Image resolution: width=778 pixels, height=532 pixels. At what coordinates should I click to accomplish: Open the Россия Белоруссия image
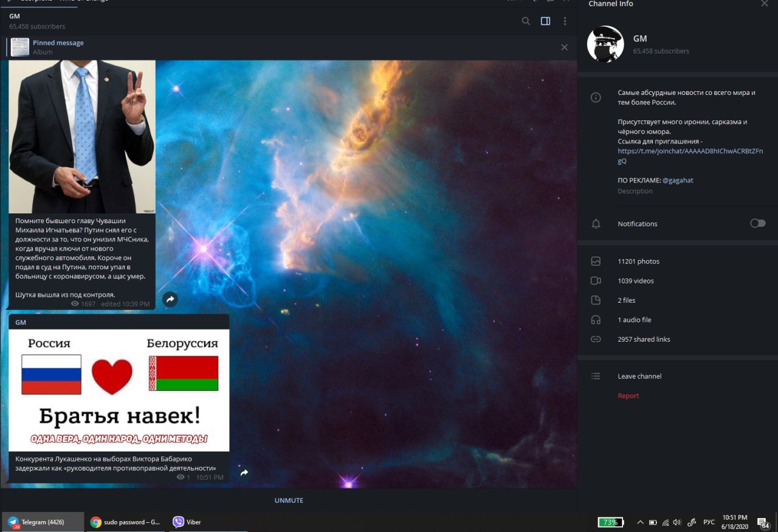point(119,390)
